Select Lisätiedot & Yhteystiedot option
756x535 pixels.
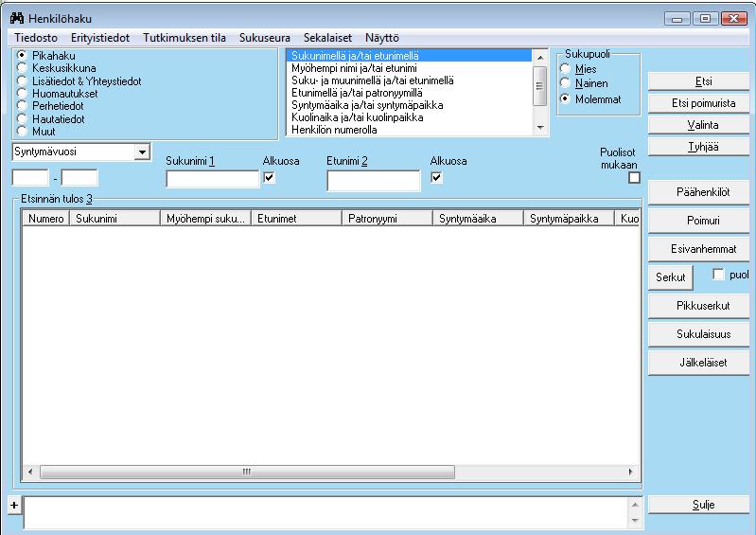point(22,80)
